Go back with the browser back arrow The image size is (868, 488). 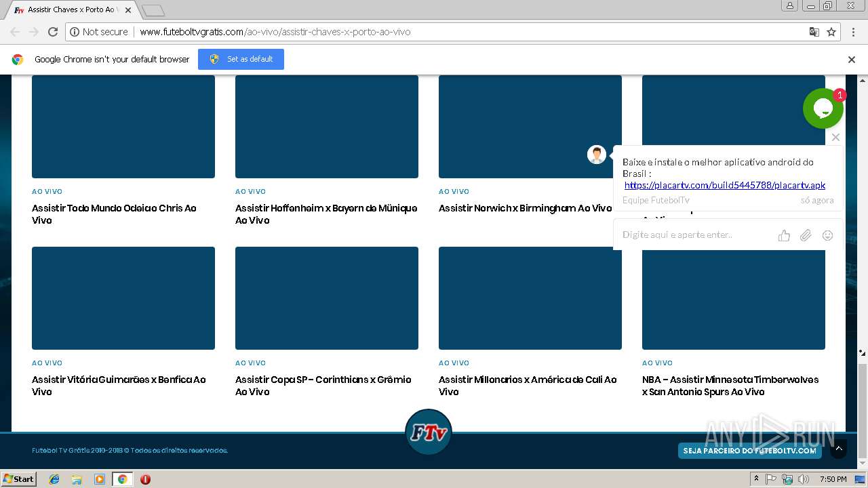click(x=15, y=32)
